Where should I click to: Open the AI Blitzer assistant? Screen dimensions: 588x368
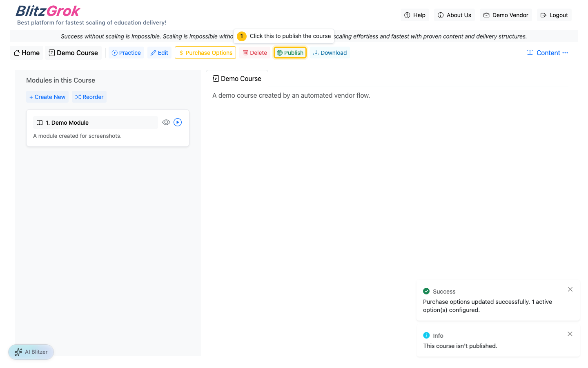[x=31, y=352]
